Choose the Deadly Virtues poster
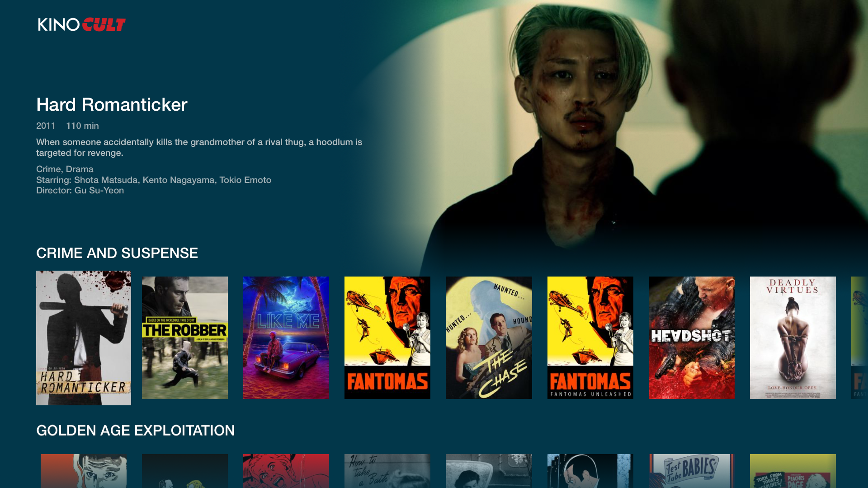The height and width of the screenshot is (488, 868). [793, 338]
